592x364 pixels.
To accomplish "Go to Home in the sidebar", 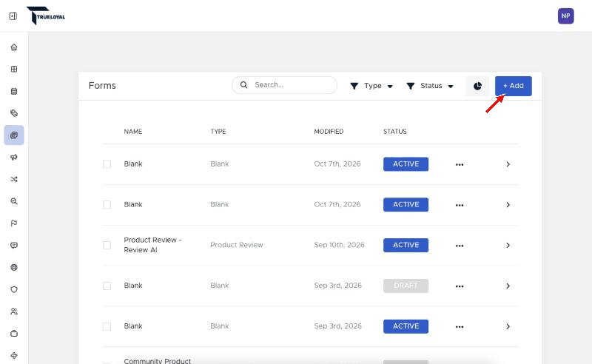I will (14, 47).
